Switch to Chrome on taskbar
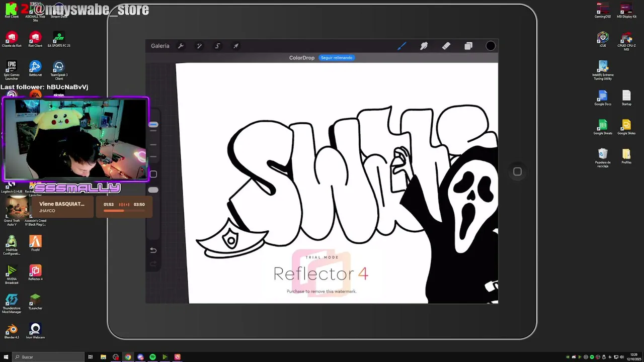This screenshot has width=644, height=362. [128, 357]
